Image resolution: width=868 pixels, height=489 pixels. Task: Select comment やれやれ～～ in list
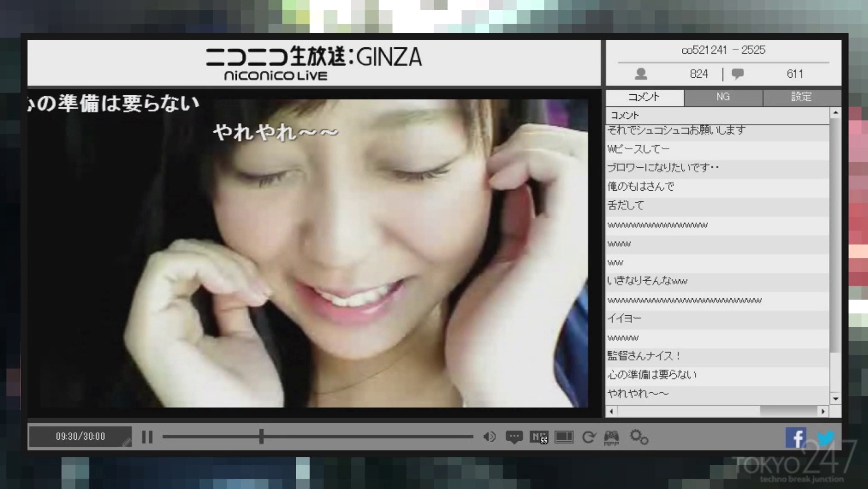(x=718, y=394)
